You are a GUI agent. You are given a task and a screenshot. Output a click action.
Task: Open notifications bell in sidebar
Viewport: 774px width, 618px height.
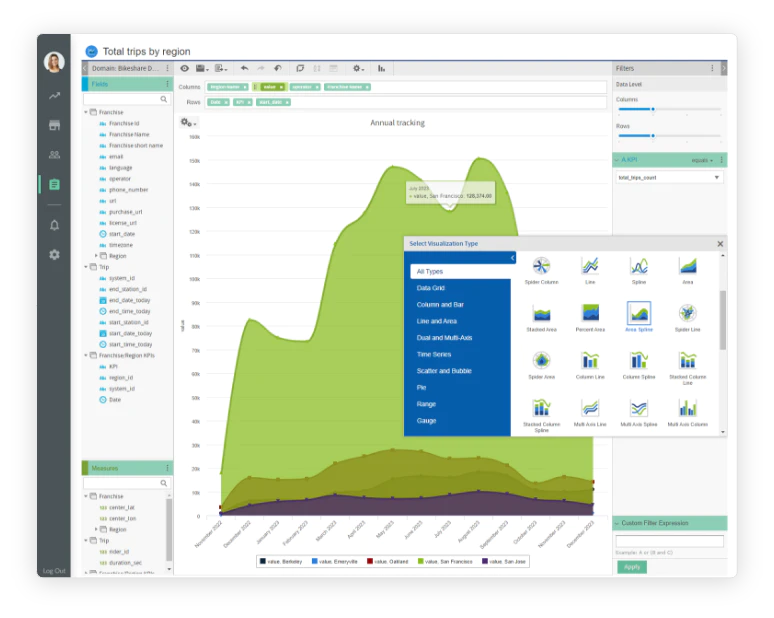coord(54,226)
